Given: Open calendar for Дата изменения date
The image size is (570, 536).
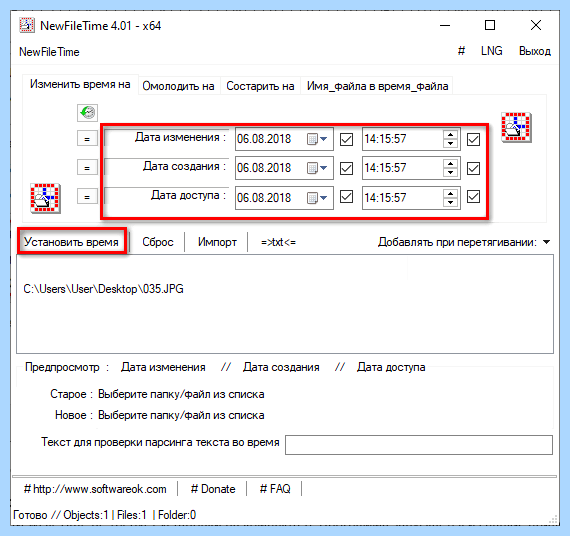Looking at the screenshot, I should [x=317, y=139].
